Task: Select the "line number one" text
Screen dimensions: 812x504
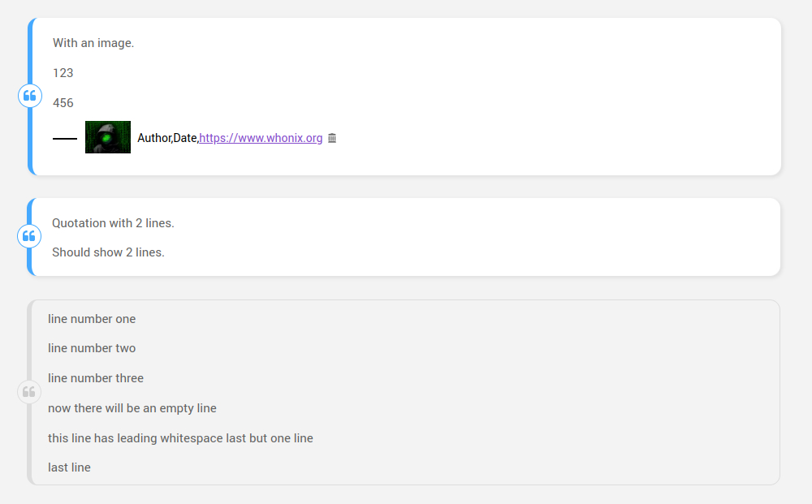Action: [x=92, y=319]
